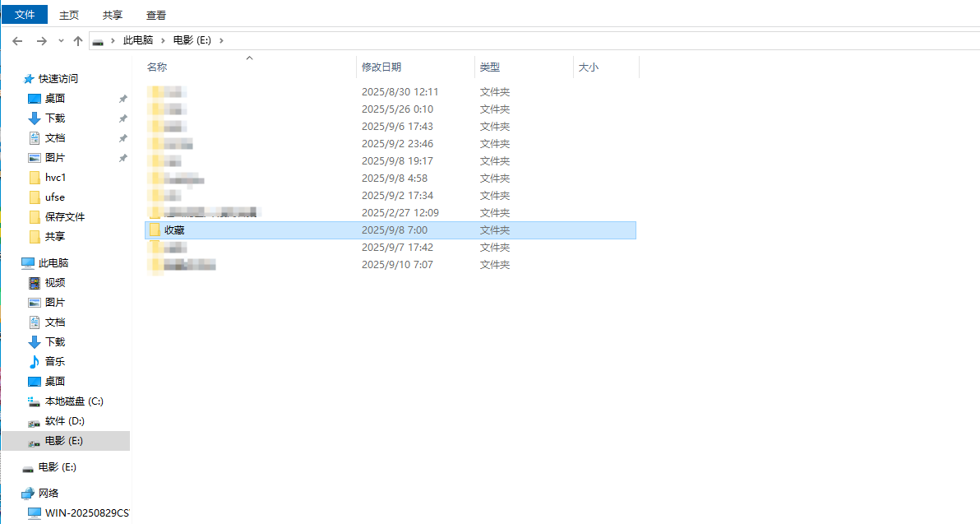The height and width of the screenshot is (524, 980).
Task: Select folder modified 2025/9/6 17:43
Action: 391,127
